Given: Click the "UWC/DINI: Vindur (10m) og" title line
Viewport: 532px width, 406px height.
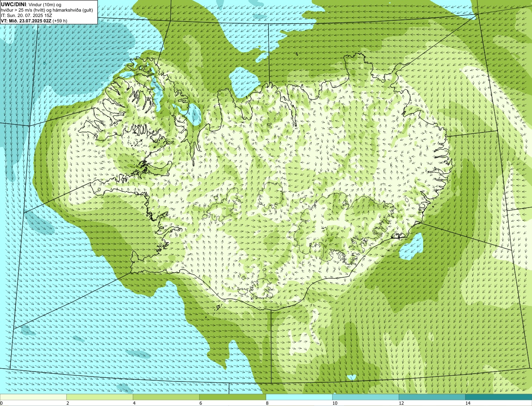Looking at the screenshot, I should coord(31,4).
